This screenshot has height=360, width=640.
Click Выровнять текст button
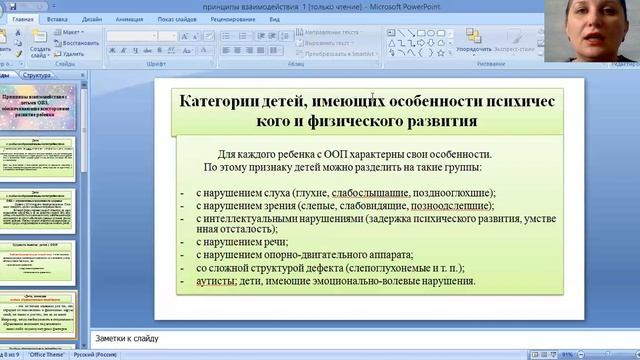325,43
